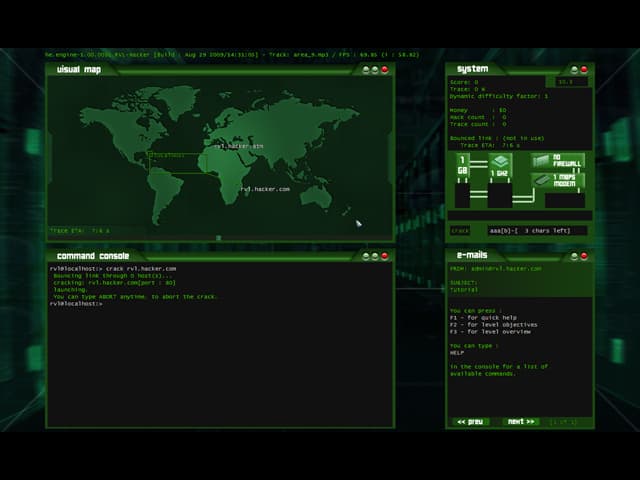This screenshot has width=640, height=480.
Task: Click the system title tab
Action: (x=472, y=69)
